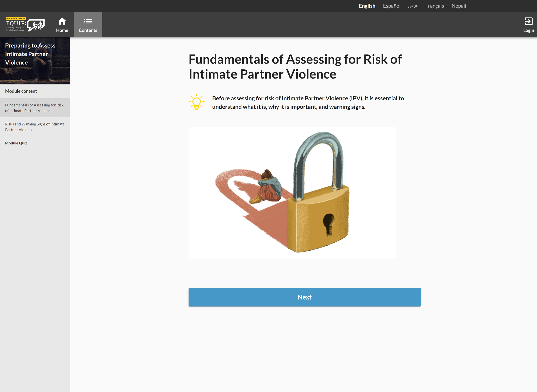Choose English language option

click(367, 6)
